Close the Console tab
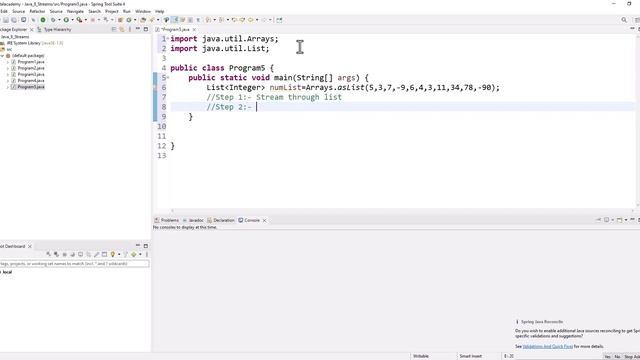Viewport: 640px width, 360px height. pos(264,220)
